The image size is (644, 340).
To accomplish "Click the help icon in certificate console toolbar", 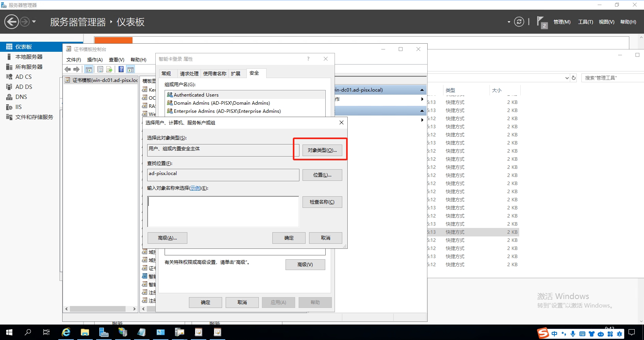I will pyautogui.click(x=121, y=70).
